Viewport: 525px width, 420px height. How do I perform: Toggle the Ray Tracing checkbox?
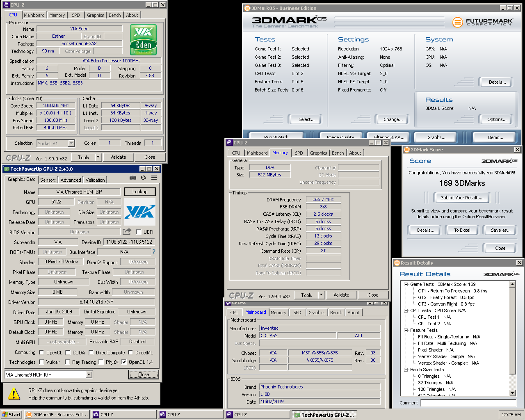tap(67, 362)
